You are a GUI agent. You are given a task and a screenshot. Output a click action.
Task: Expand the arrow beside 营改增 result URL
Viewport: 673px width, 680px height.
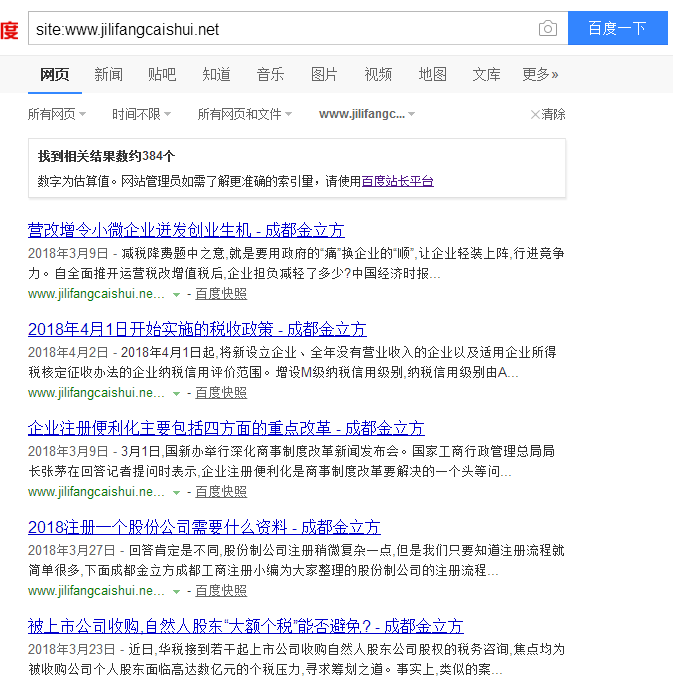[x=176, y=294]
